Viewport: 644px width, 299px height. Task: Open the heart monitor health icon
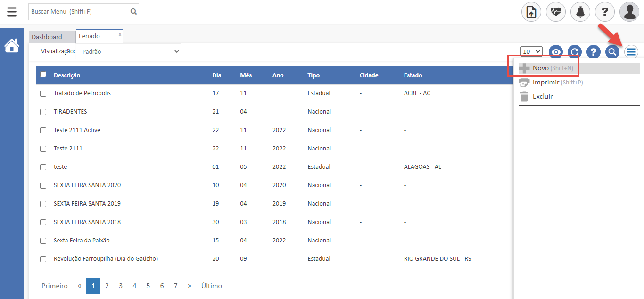click(x=555, y=12)
